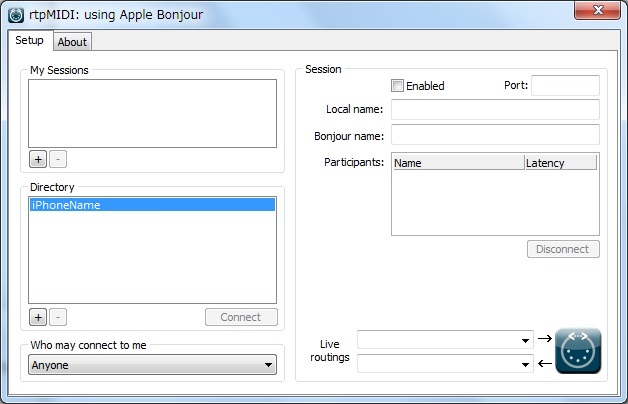Image resolution: width=628 pixels, height=404 pixels.
Task: Open the incoming Live routings dropdown
Action: [x=445, y=363]
